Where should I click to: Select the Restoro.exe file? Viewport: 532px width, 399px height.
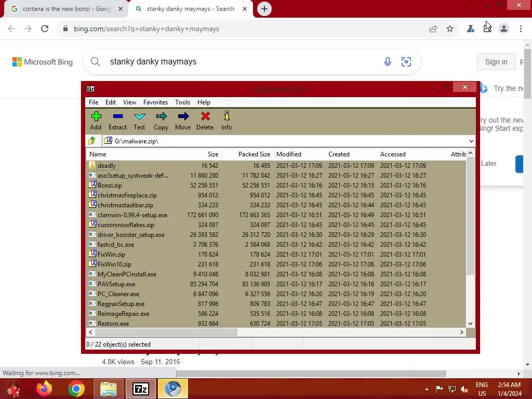pyautogui.click(x=113, y=323)
